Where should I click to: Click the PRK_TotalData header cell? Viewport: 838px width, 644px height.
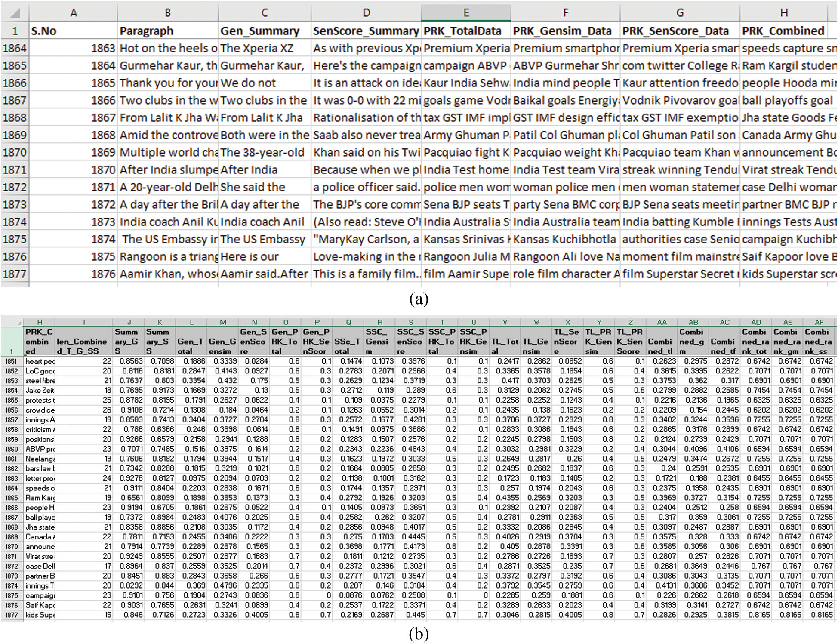tap(465, 31)
